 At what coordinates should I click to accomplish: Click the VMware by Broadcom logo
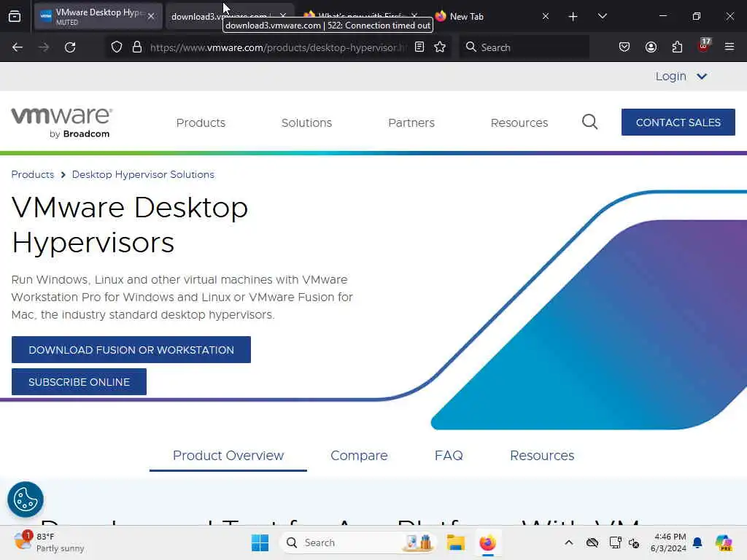pyautogui.click(x=62, y=122)
